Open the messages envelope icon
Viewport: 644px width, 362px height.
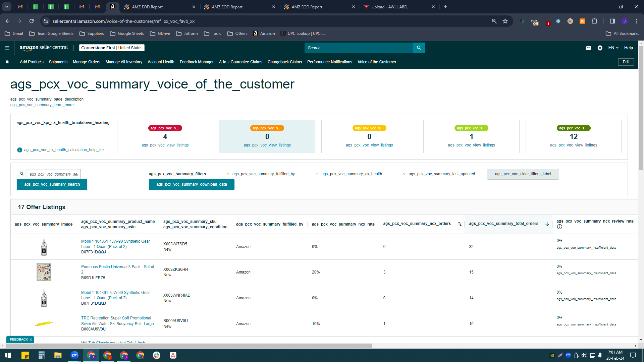pos(588,48)
